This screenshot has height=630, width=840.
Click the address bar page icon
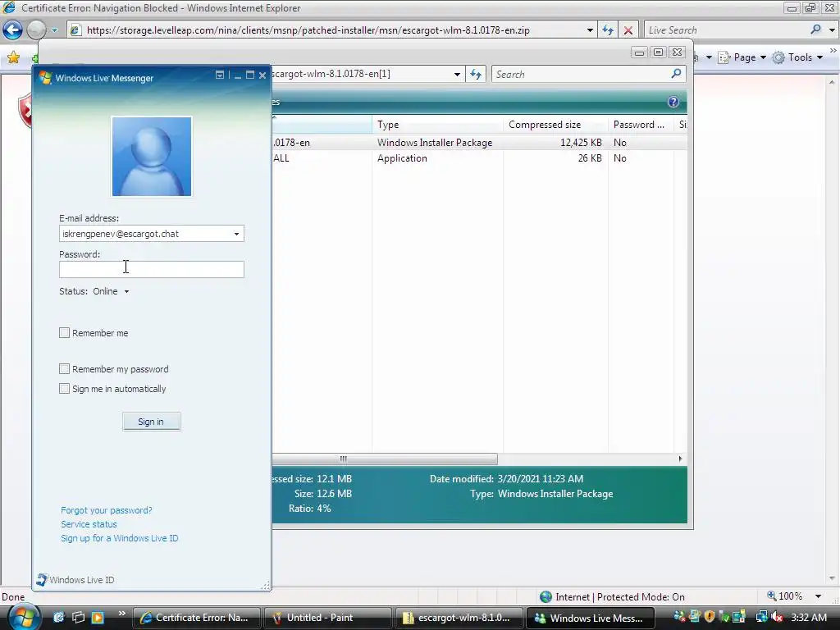tap(75, 30)
